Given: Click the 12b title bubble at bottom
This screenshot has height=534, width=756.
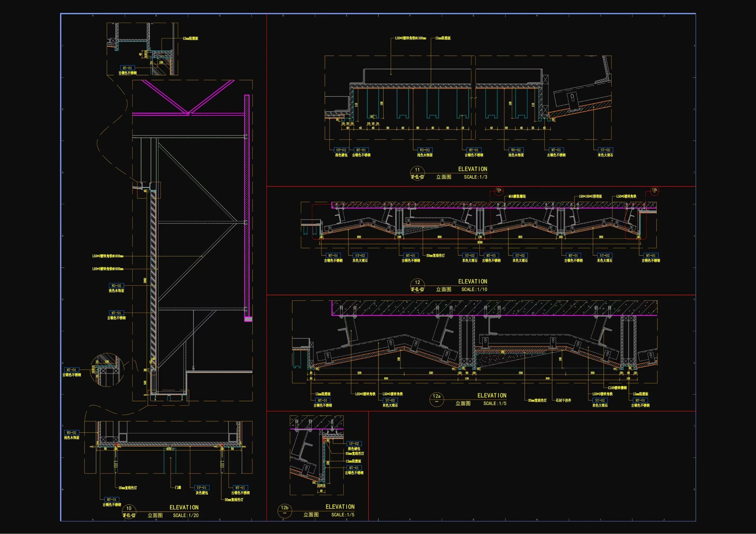Looking at the screenshot, I should point(284,511).
